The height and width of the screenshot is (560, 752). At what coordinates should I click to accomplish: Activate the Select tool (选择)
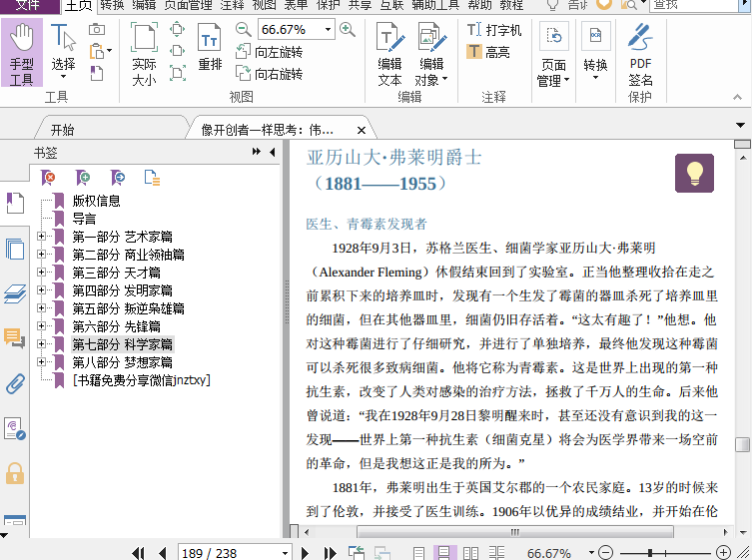(x=63, y=52)
